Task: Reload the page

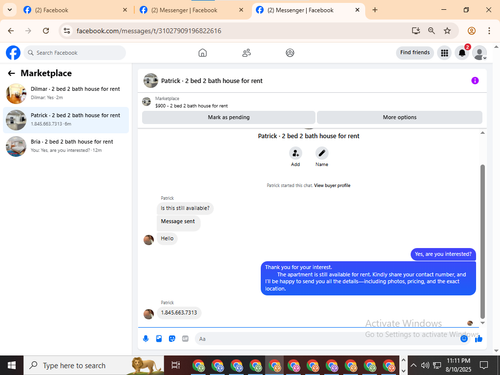Action: point(46,31)
